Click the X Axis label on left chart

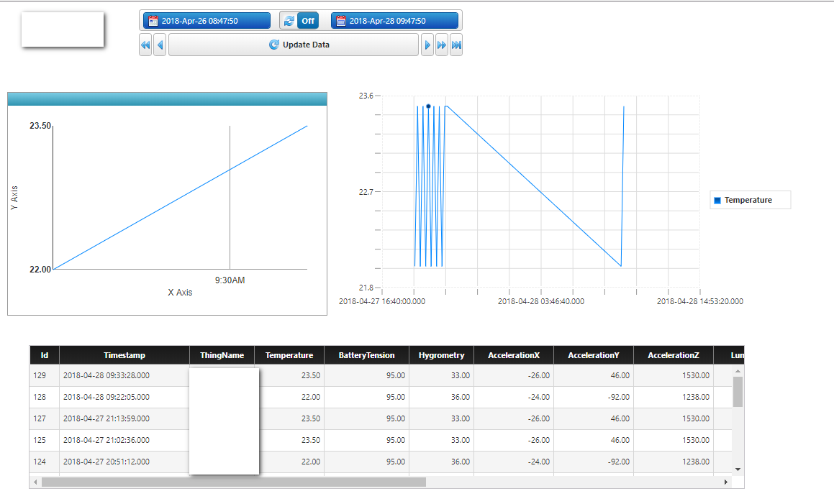[181, 293]
